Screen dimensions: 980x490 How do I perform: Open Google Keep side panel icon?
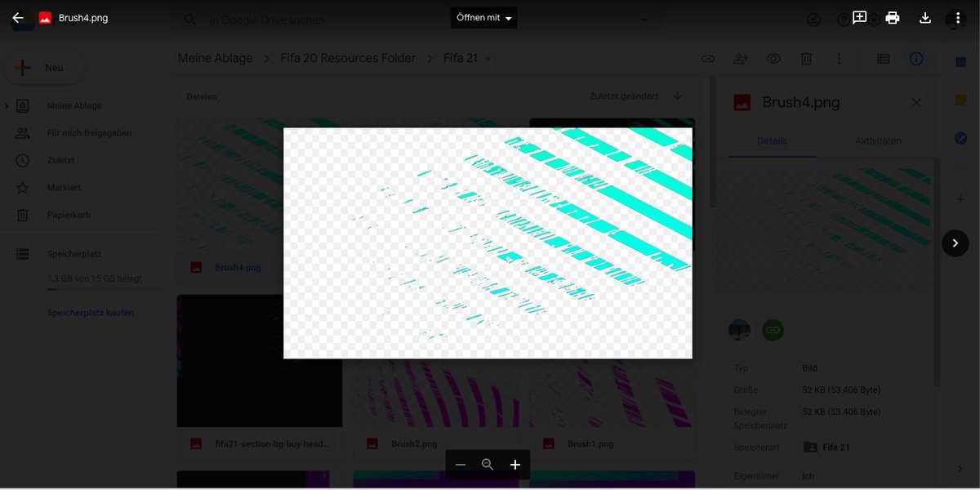(x=960, y=100)
